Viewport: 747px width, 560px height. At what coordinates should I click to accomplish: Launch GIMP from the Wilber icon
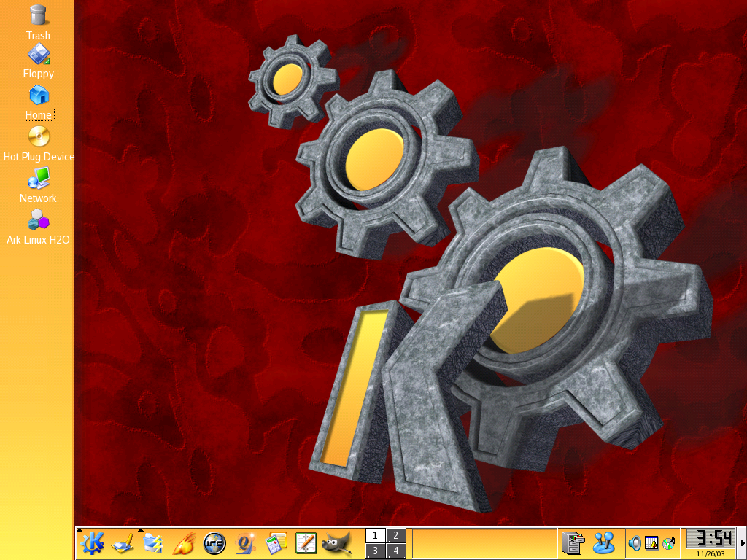pyautogui.click(x=337, y=543)
